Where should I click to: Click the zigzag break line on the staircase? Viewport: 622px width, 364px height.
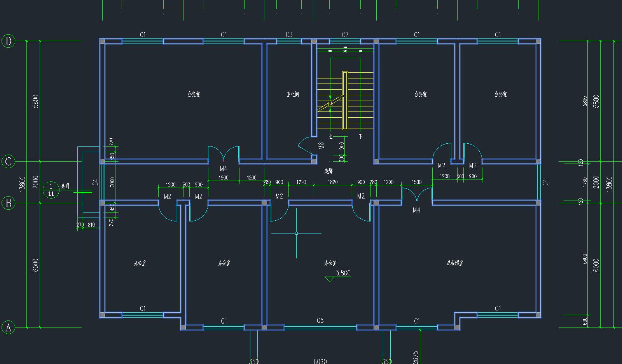pos(330,103)
